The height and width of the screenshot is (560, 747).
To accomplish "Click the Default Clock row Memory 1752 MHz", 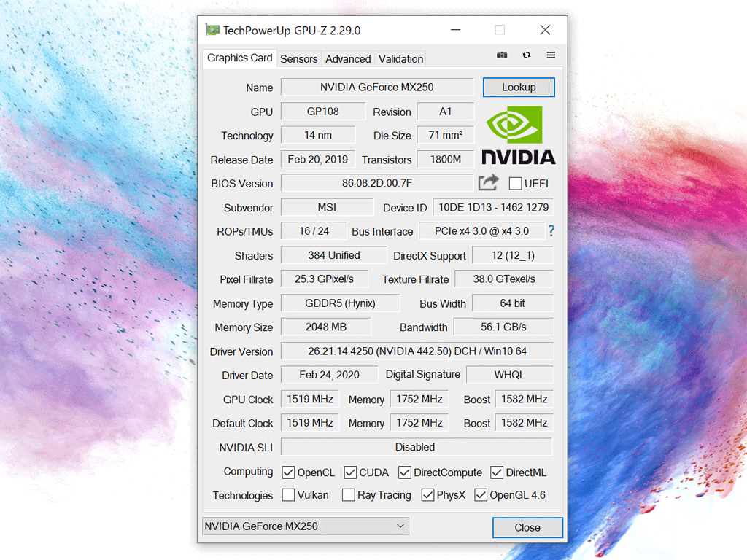I will 419,423.
